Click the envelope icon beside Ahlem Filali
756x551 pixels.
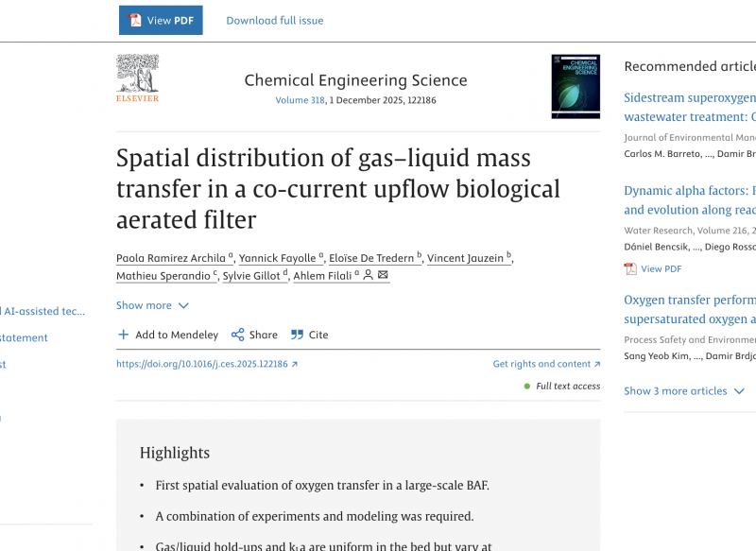(x=383, y=275)
